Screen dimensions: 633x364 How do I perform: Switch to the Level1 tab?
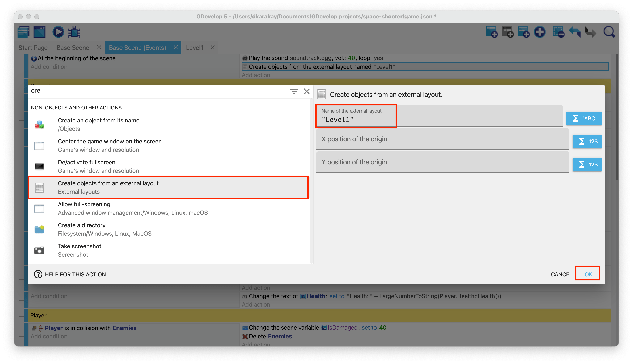(x=194, y=48)
